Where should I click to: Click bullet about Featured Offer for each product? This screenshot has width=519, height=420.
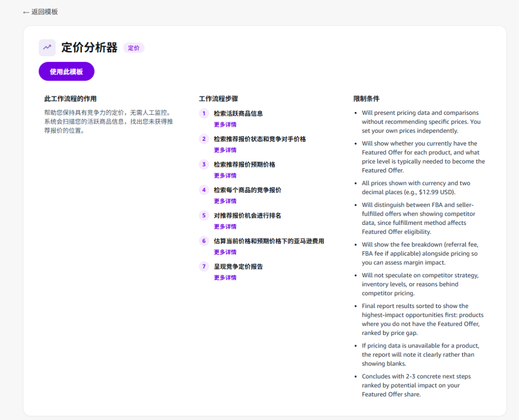tap(423, 157)
